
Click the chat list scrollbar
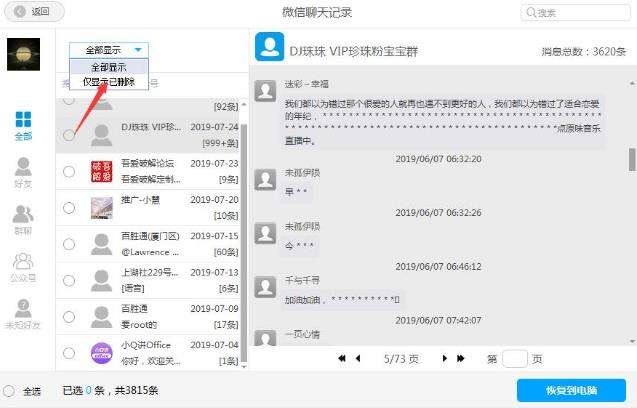click(244, 243)
